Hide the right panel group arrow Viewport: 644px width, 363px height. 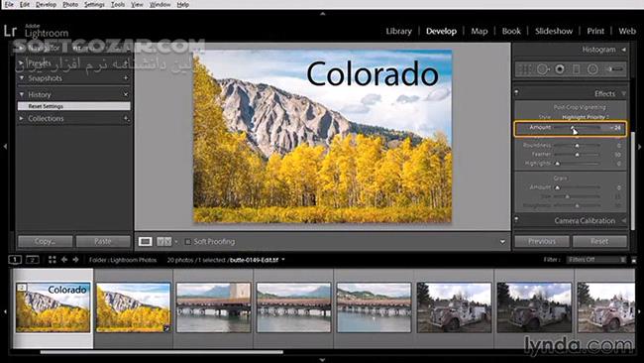click(x=639, y=146)
